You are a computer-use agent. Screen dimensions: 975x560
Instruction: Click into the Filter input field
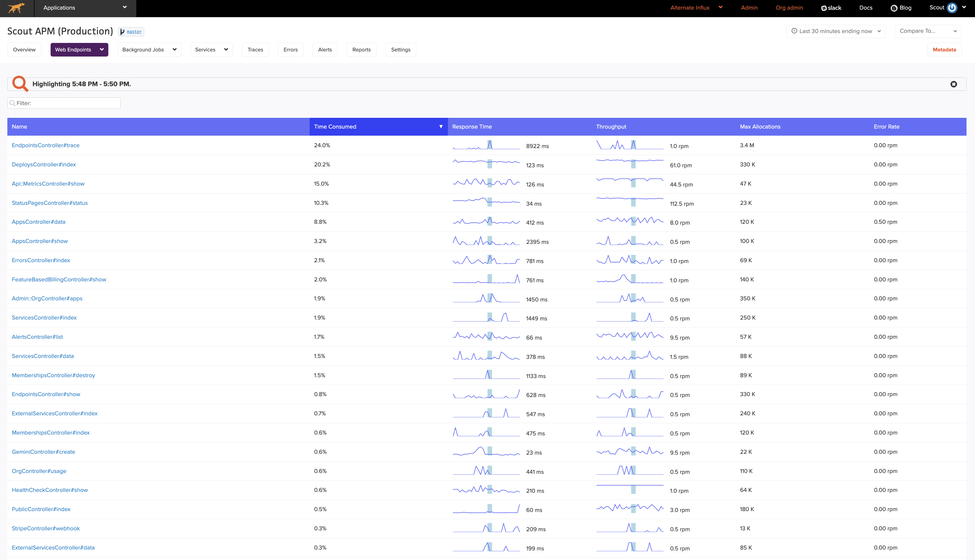pyautogui.click(x=64, y=103)
